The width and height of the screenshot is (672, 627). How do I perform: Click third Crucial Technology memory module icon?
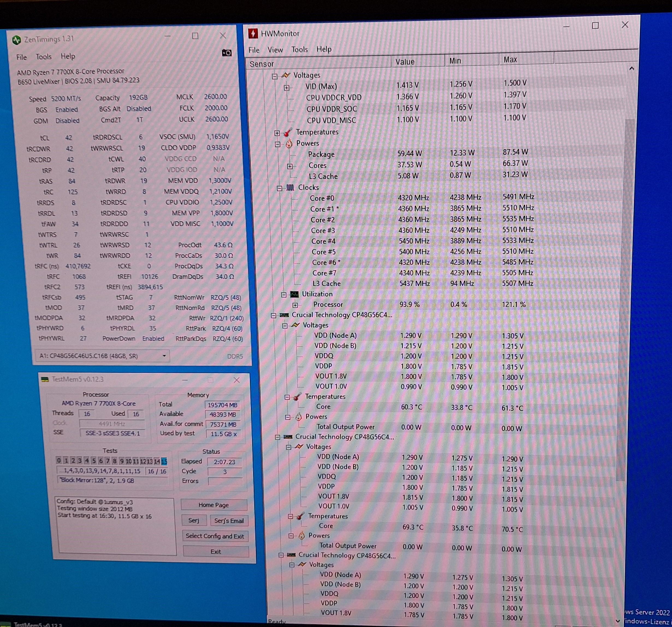(x=291, y=555)
